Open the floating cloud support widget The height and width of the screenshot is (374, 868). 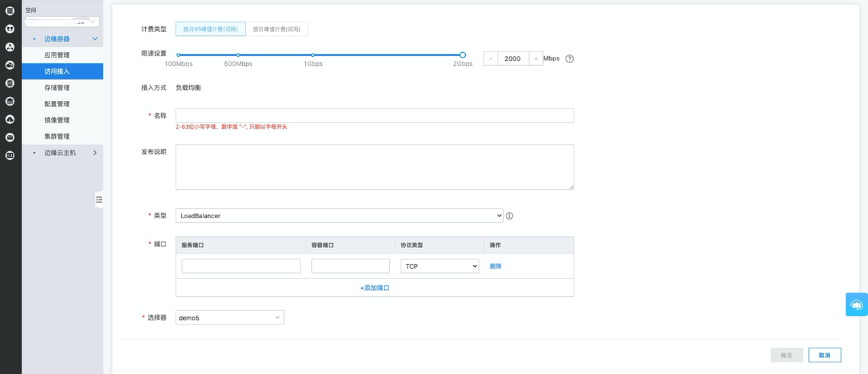coord(856,305)
